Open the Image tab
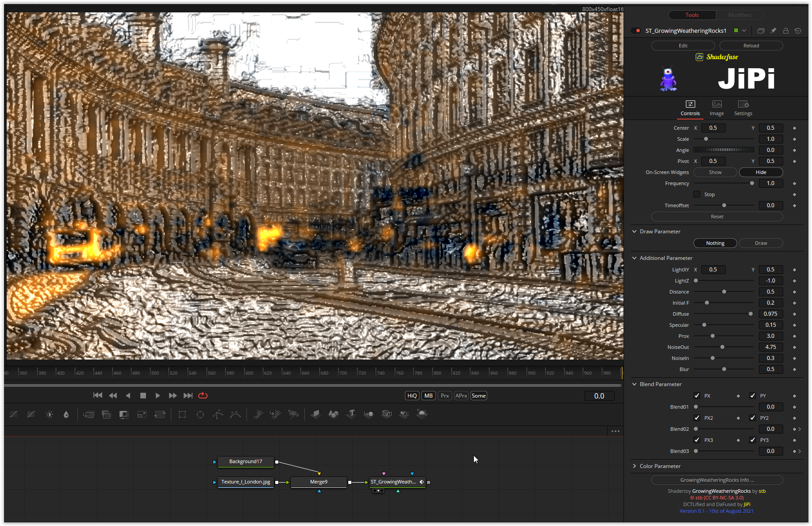812x526 pixels. [x=717, y=108]
